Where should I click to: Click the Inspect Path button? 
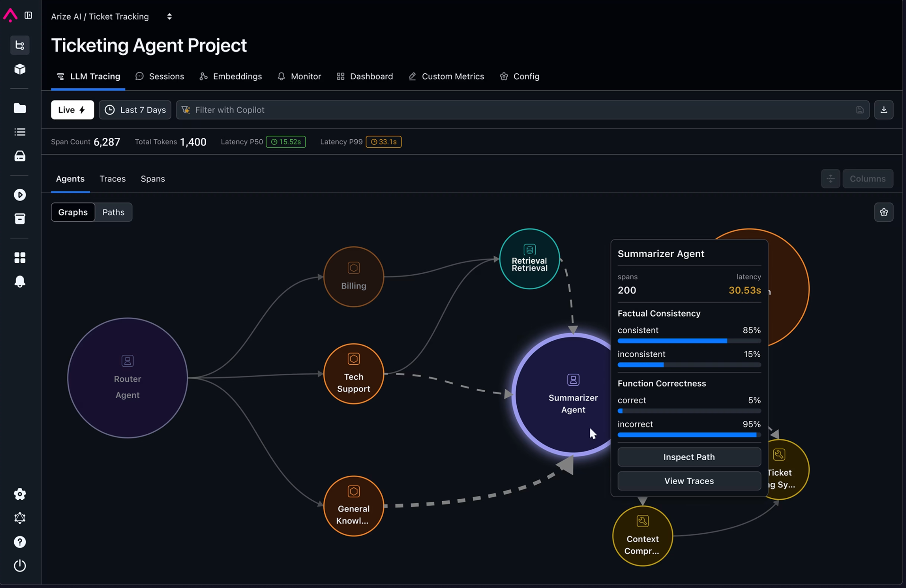(x=688, y=457)
